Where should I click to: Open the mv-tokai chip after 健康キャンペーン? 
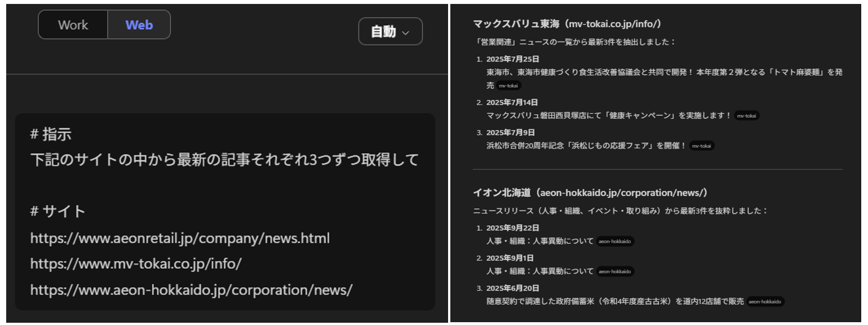coord(747,115)
